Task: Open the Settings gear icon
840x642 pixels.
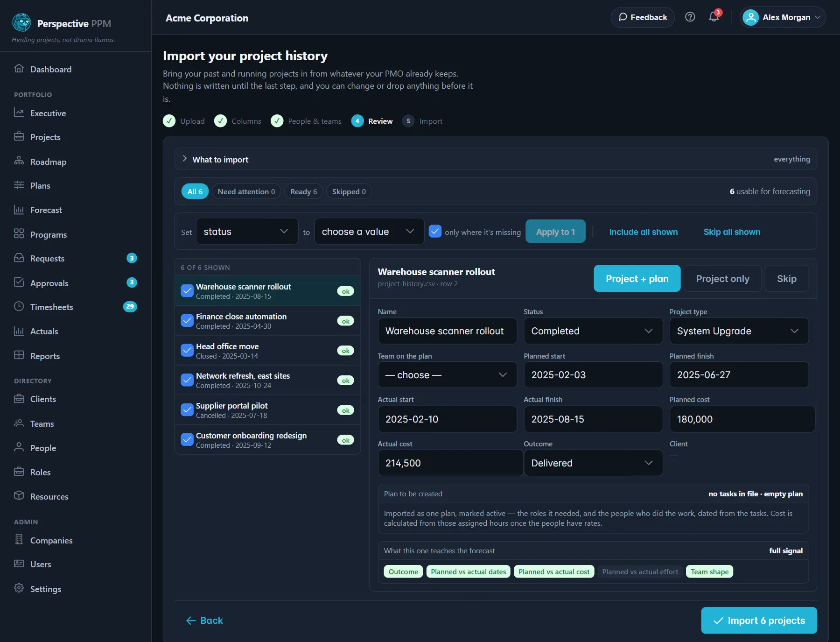Action: click(x=19, y=588)
